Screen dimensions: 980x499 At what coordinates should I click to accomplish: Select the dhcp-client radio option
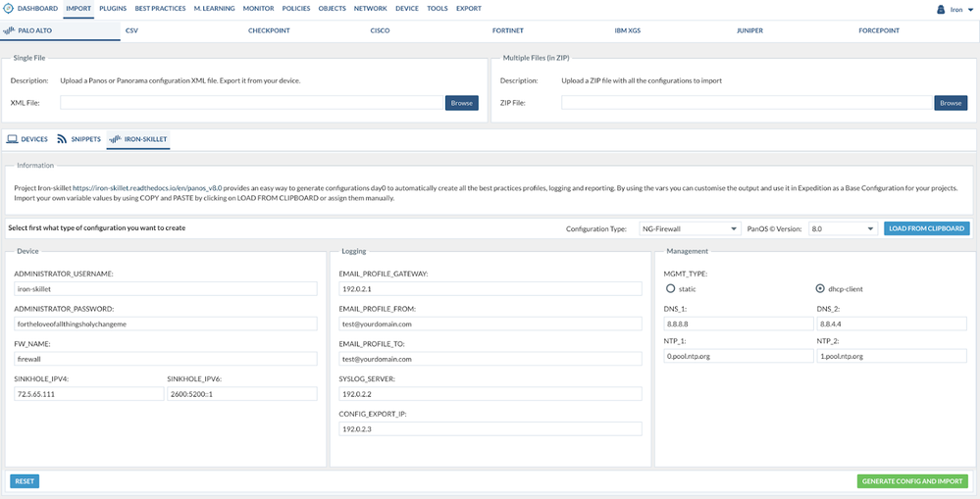[x=820, y=288]
